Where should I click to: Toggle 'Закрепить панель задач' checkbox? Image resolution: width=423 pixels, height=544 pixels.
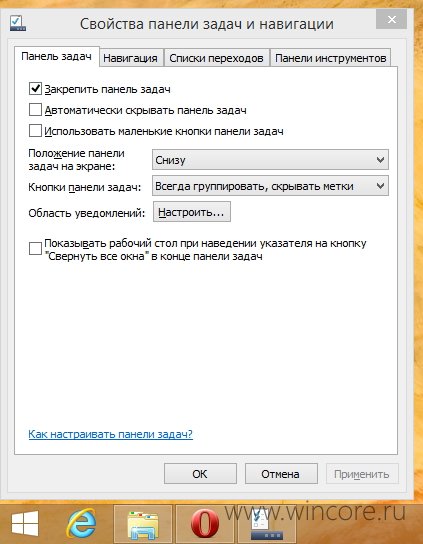(35, 89)
